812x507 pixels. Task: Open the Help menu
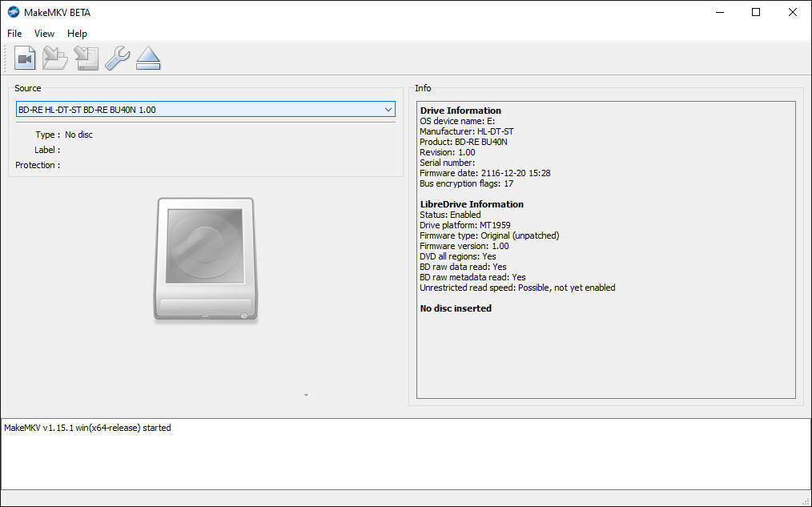pos(77,33)
